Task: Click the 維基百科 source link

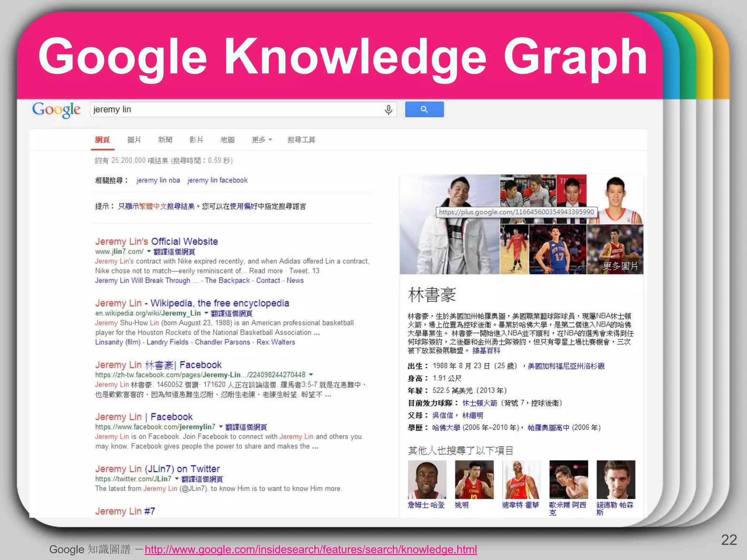Action: [x=486, y=350]
